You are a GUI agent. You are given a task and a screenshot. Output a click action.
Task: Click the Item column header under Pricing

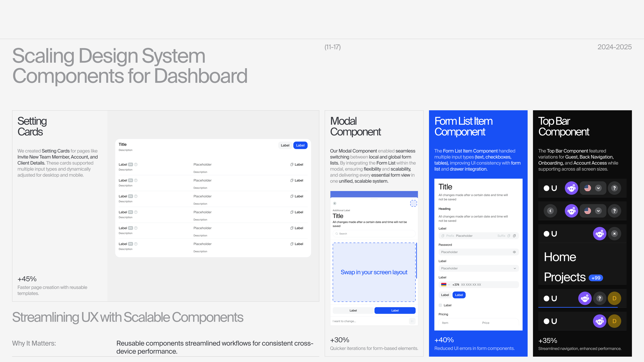pyautogui.click(x=445, y=323)
